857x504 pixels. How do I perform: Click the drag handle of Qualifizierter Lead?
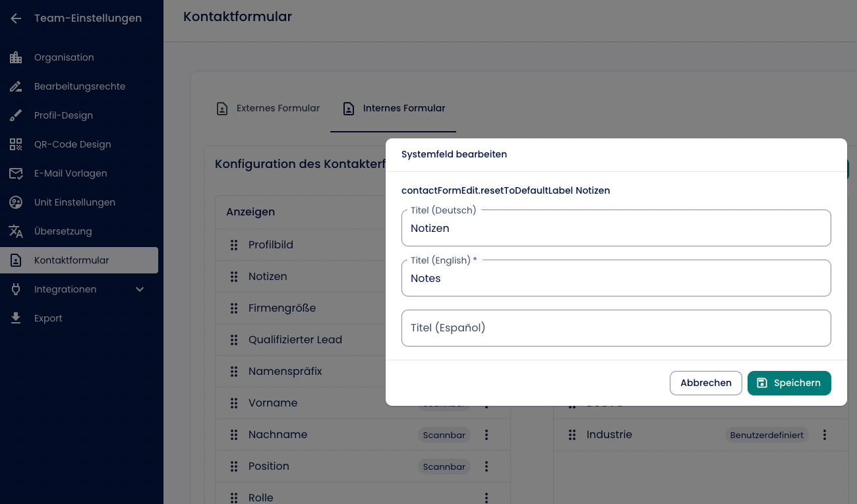pyautogui.click(x=234, y=340)
